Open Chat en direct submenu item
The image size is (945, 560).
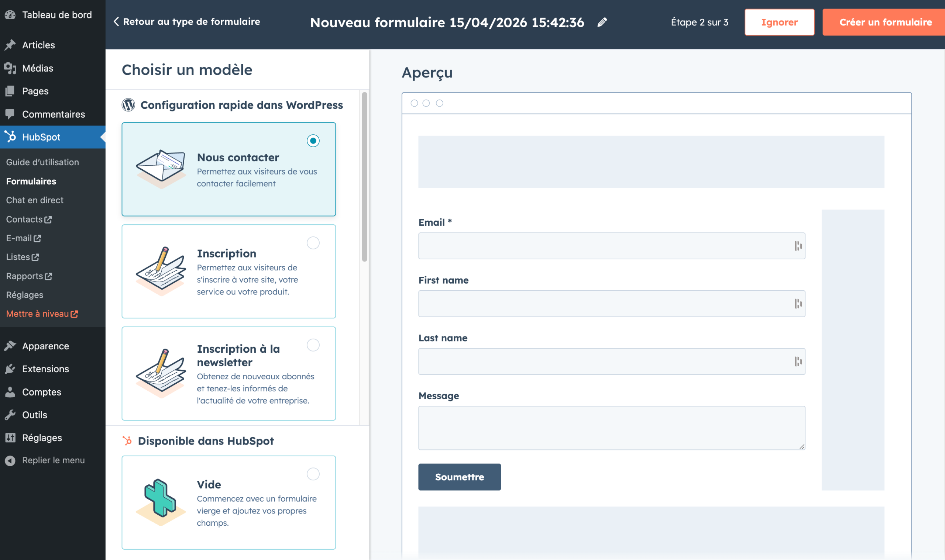[35, 200]
